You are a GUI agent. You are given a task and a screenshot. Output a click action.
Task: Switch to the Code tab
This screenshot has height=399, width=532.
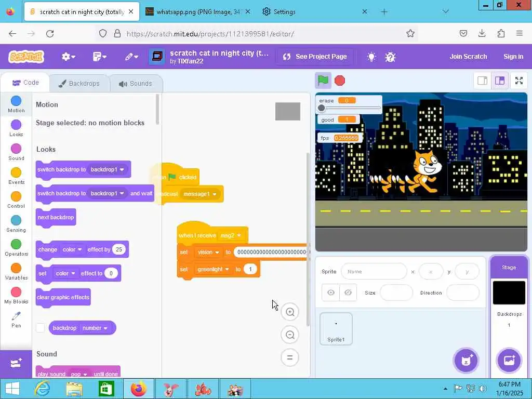25,83
